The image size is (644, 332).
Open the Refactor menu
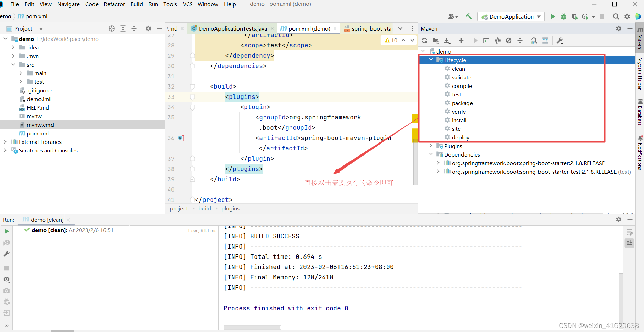coord(114,4)
